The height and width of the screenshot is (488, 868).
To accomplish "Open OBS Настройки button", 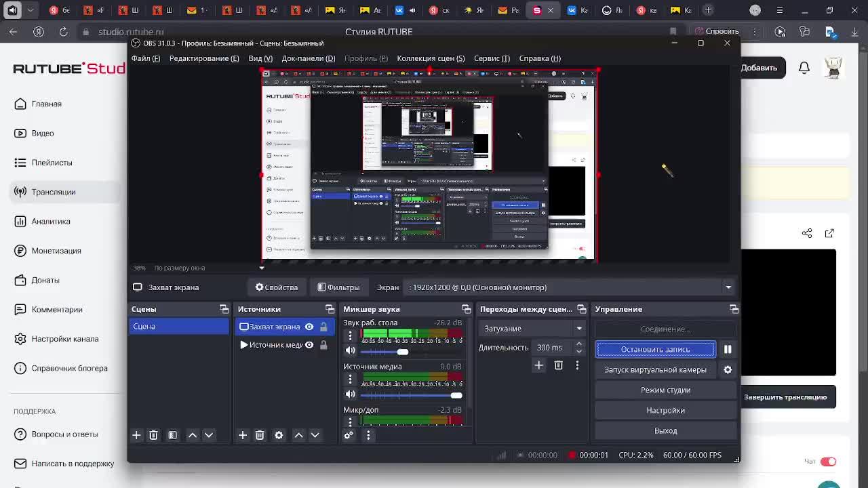I will tap(665, 410).
